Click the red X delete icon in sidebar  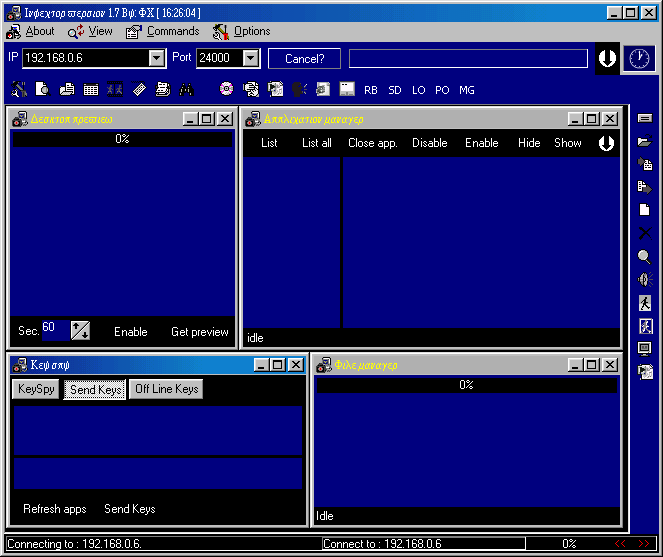click(644, 233)
